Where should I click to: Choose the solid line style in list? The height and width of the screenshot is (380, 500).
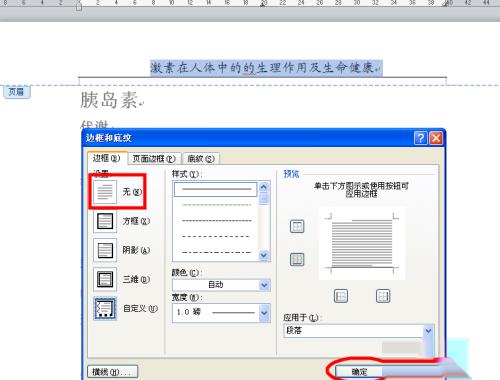coord(216,189)
